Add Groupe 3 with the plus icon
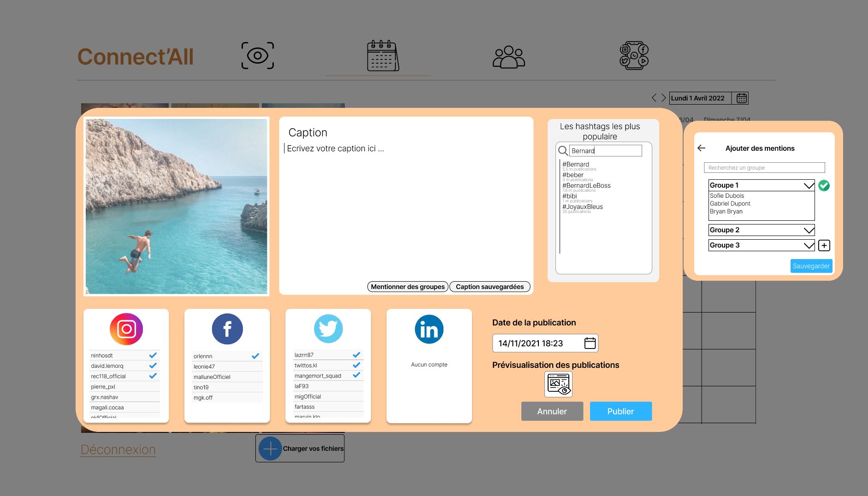 coord(824,245)
